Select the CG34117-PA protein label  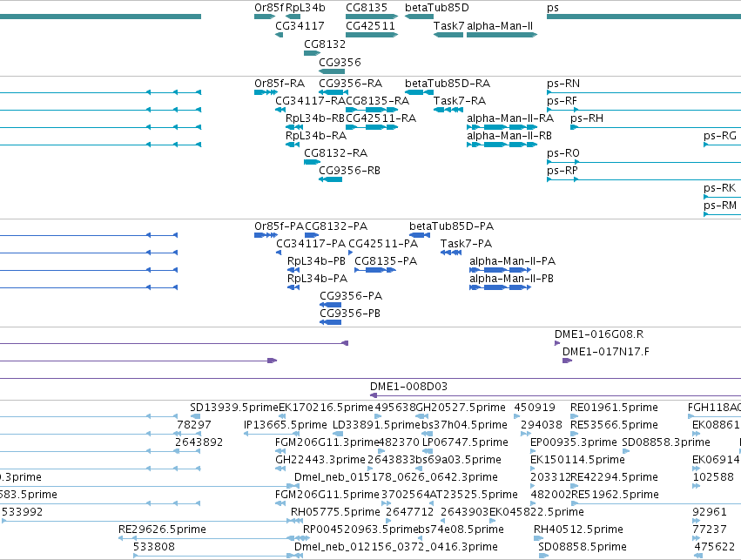311,244
